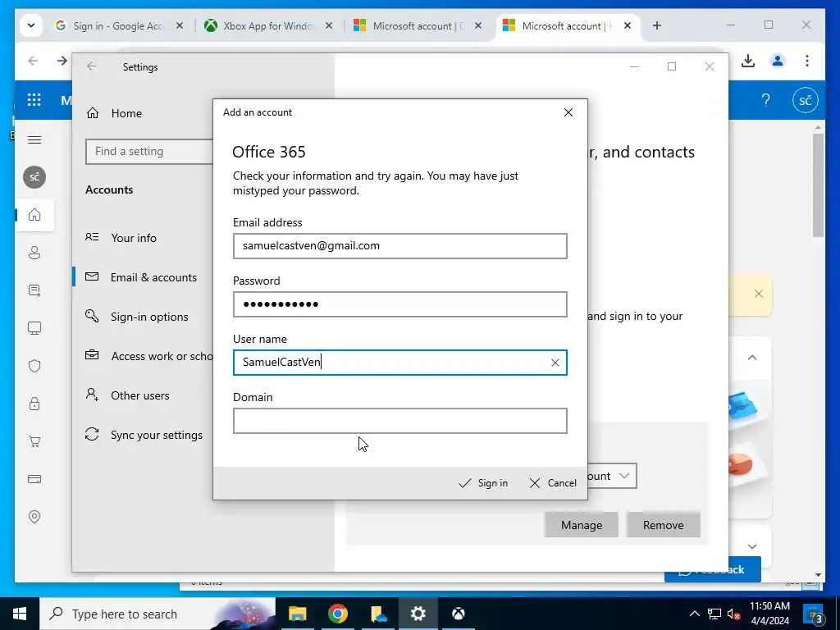Select Home icon in Microsoft account sidebar
Image resolution: width=840 pixels, height=630 pixels.
(x=34, y=215)
